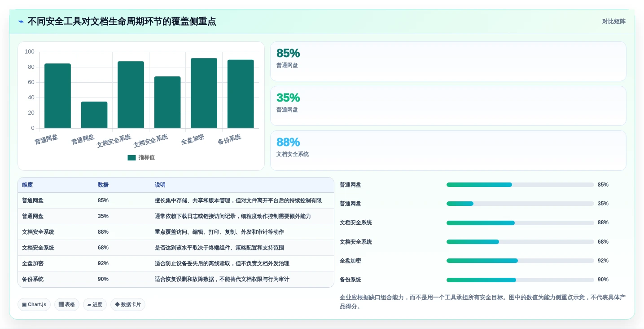The image size is (644, 329).
Task: Click the 90% value beside the progress bar
Action: pos(603,280)
